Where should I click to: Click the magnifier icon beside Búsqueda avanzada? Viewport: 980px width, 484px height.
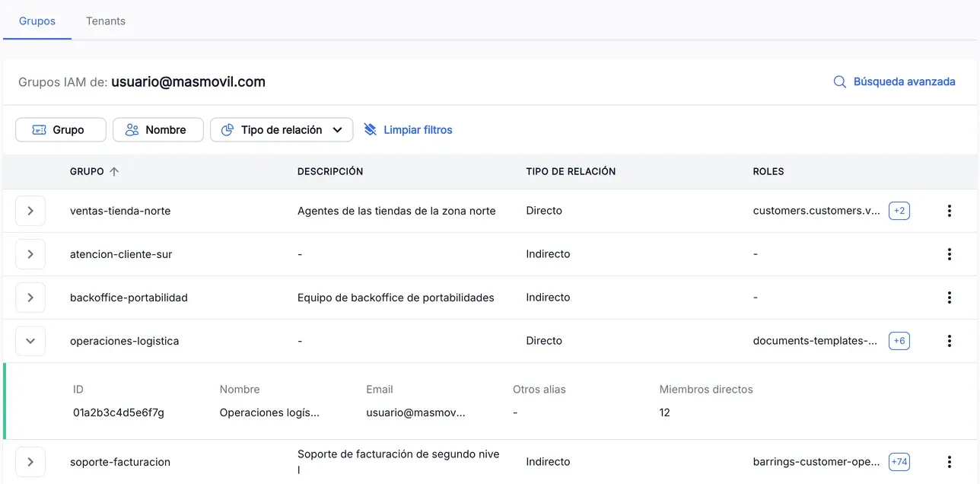click(x=840, y=81)
